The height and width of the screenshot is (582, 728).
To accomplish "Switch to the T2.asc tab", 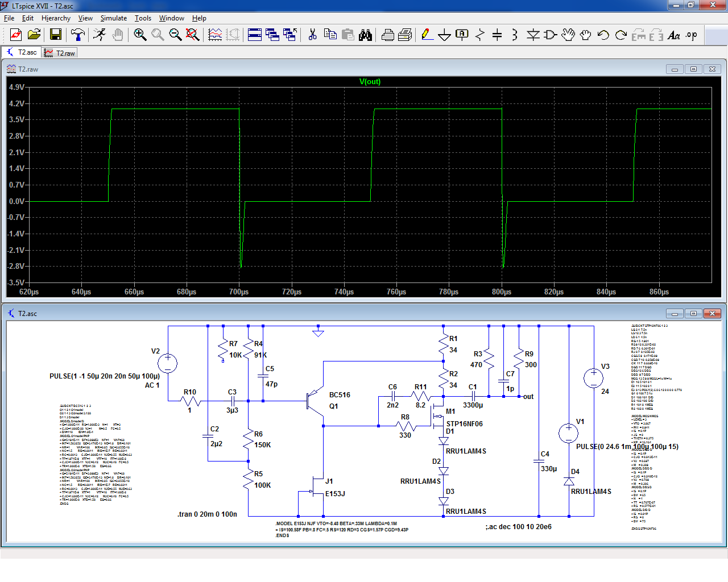I will pyautogui.click(x=22, y=52).
